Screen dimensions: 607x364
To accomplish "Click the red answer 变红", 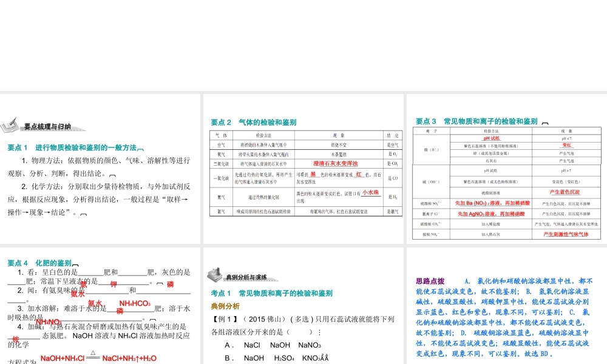I will 567,145.
